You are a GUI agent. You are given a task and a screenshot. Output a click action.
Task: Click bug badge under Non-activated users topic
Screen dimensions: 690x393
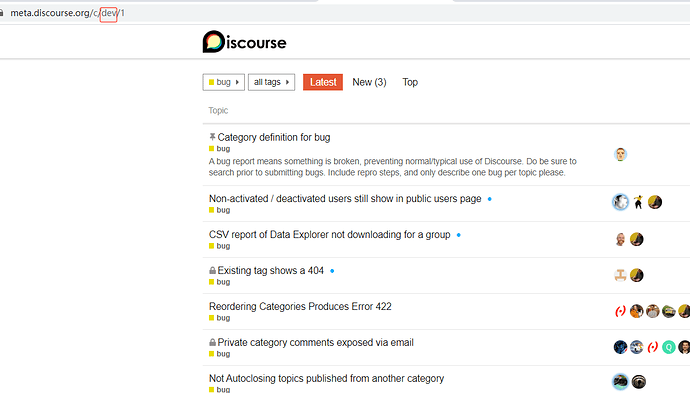point(220,210)
